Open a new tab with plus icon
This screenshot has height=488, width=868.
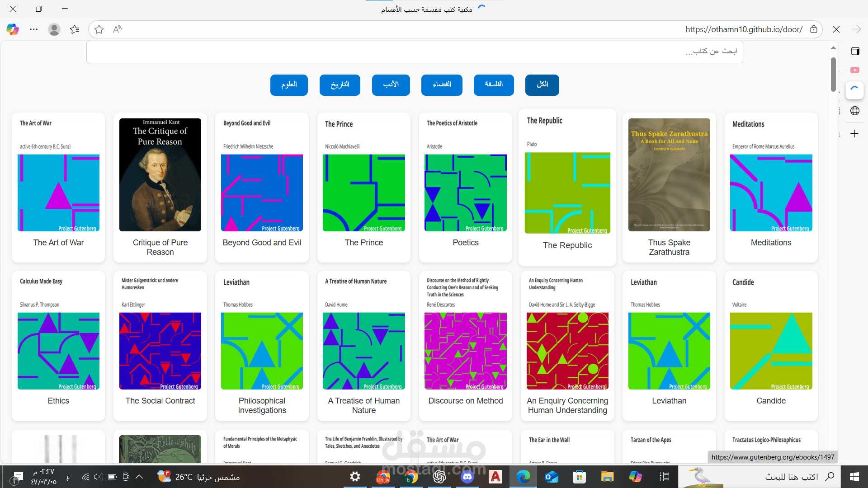click(x=854, y=134)
